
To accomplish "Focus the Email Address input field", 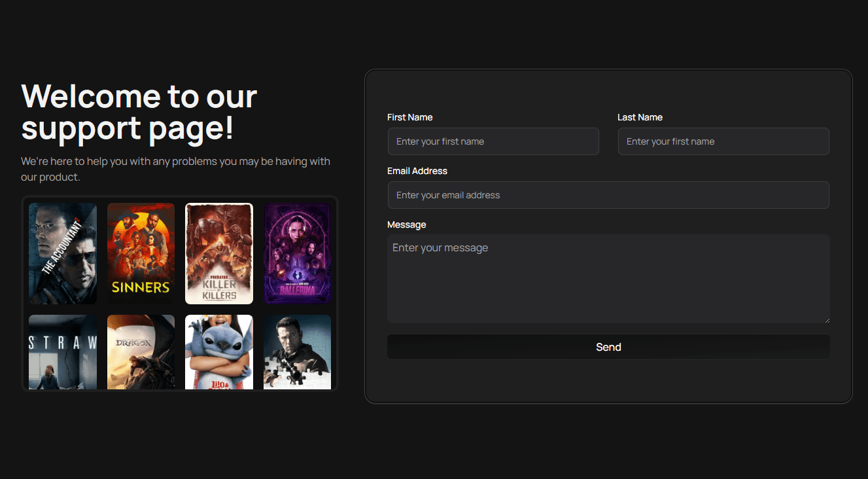I will click(608, 195).
